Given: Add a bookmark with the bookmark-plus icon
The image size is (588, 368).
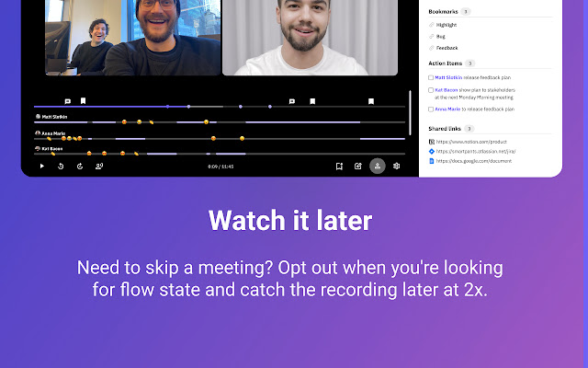Looking at the screenshot, I should tap(339, 166).
